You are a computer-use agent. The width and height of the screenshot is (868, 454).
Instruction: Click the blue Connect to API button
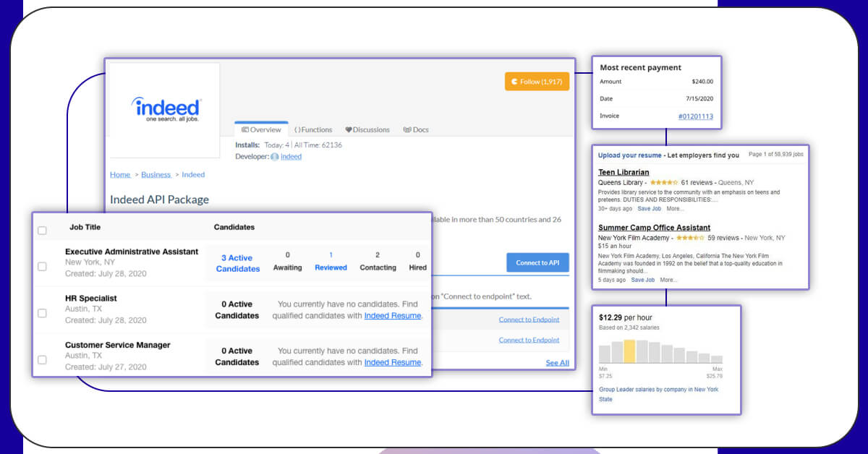537,262
